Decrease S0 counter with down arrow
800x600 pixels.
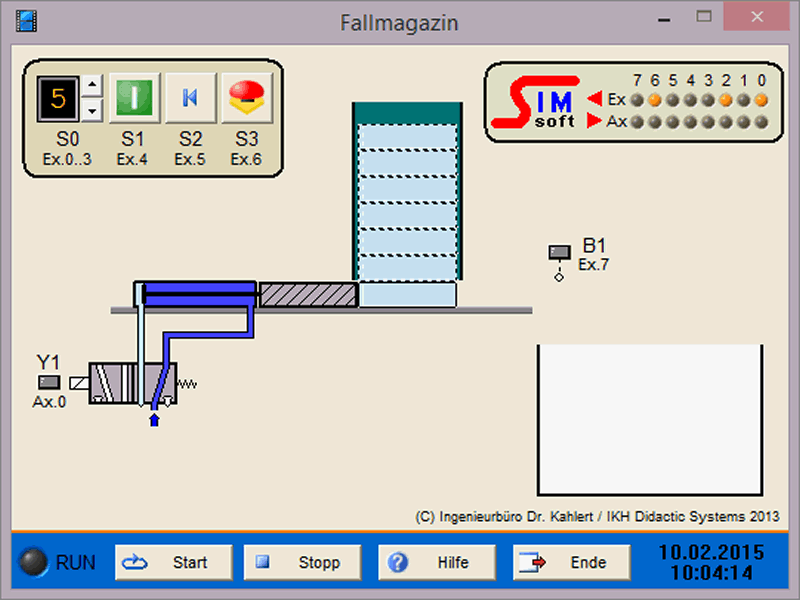90,108
